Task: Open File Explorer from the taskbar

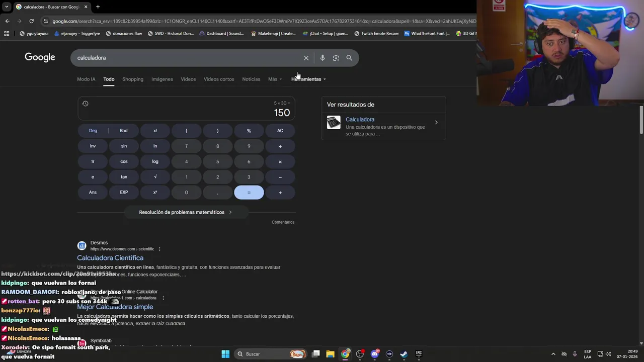Action: (330, 354)
